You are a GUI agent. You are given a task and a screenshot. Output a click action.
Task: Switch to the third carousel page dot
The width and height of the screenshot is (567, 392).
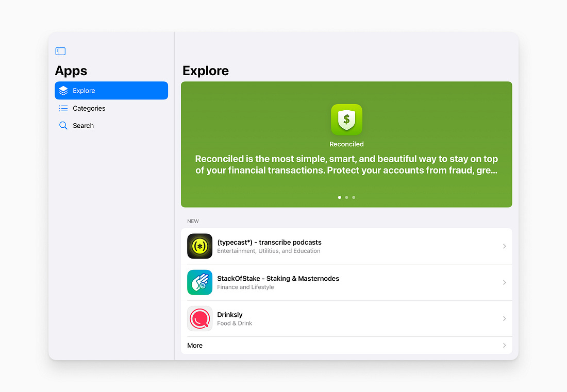coord(354,197)
